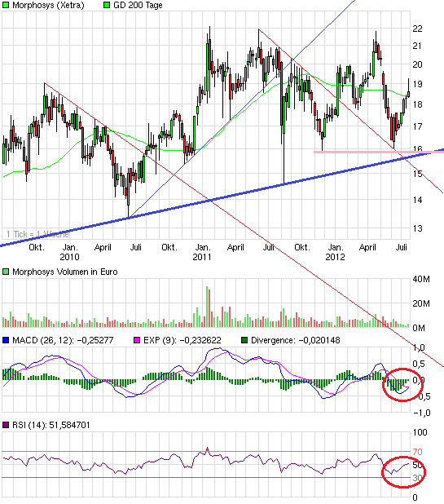Click the blue MACD legend square
The height and width of the screenshot is (504, 444).
click(6, 340)
